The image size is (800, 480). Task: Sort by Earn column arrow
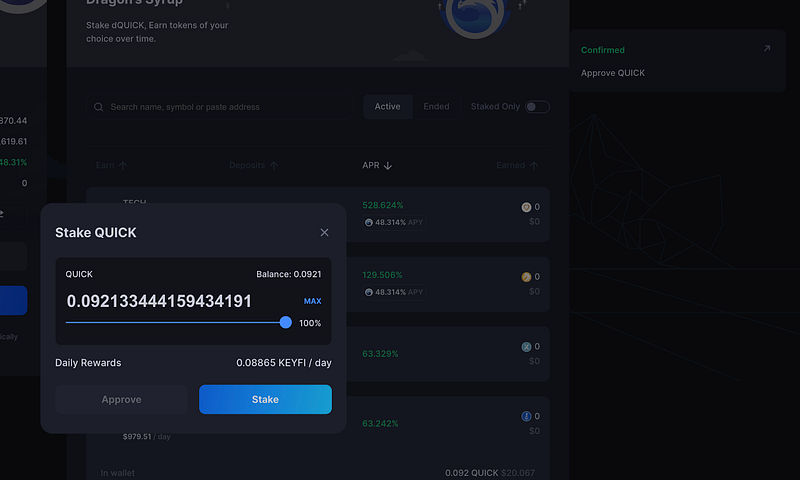[x=123, y=166]
